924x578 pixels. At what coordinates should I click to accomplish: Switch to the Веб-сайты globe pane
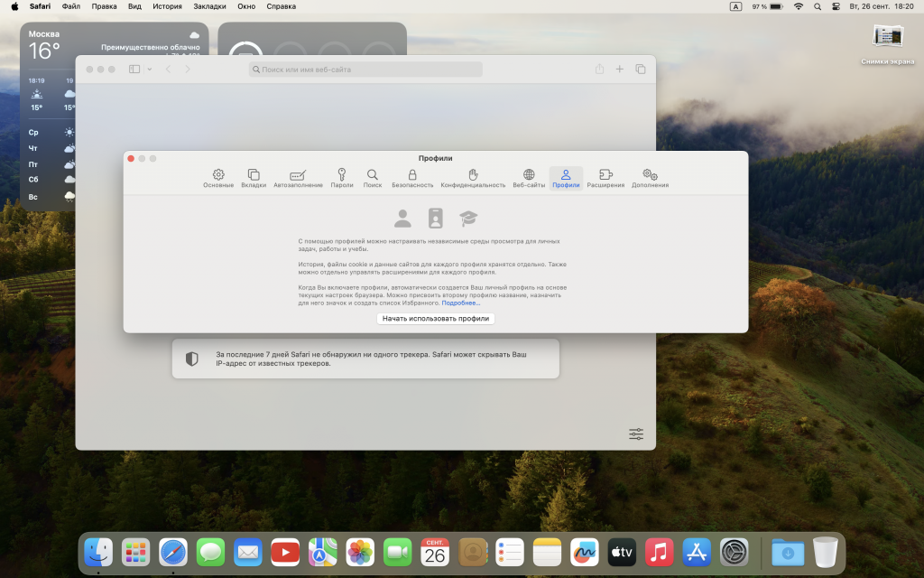point(529,178)
